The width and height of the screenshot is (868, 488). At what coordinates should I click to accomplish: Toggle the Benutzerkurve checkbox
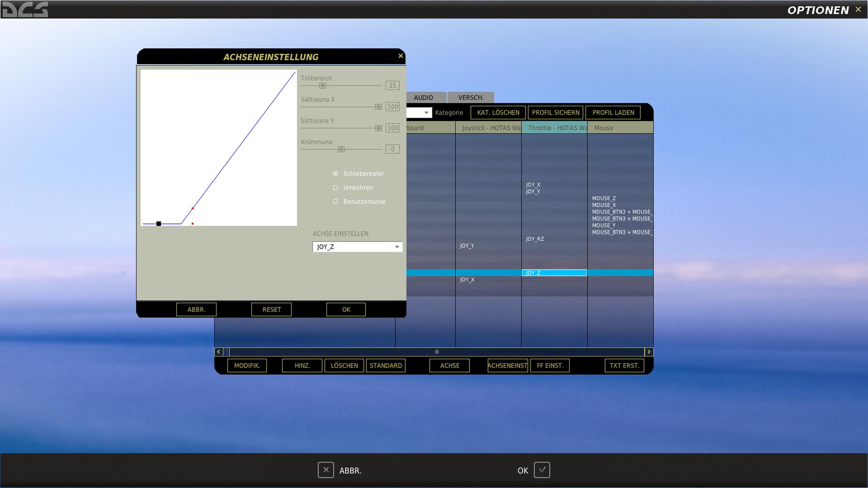tap(335, 202)
